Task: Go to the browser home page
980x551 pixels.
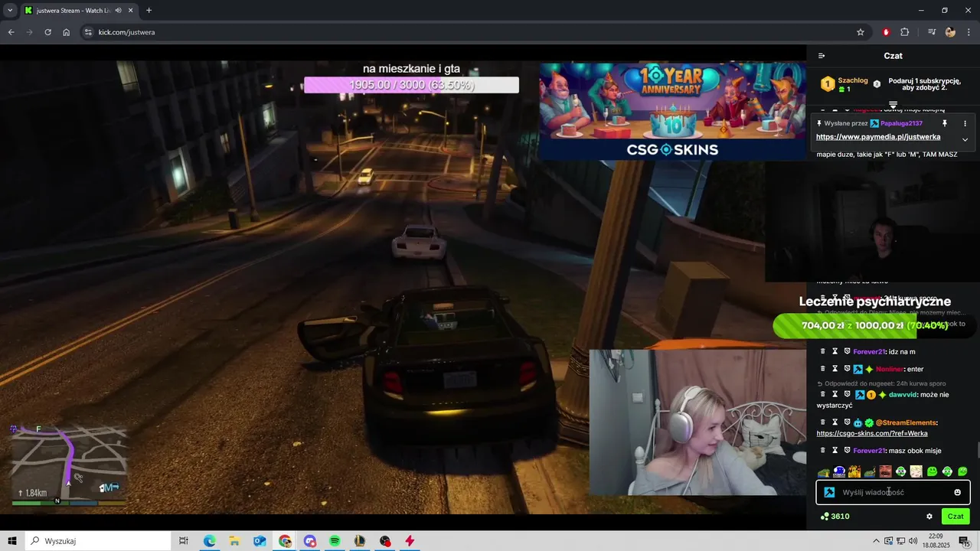Action: (x=66, y=32)
